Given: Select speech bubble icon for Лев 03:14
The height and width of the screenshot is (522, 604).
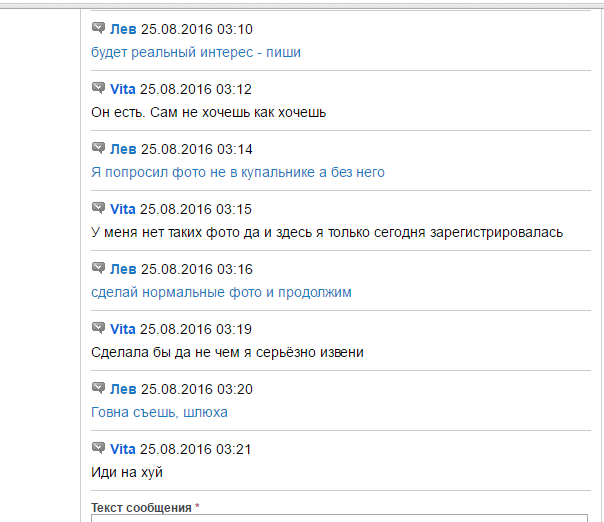Looking at the screenshot, I should coord(98,148).
